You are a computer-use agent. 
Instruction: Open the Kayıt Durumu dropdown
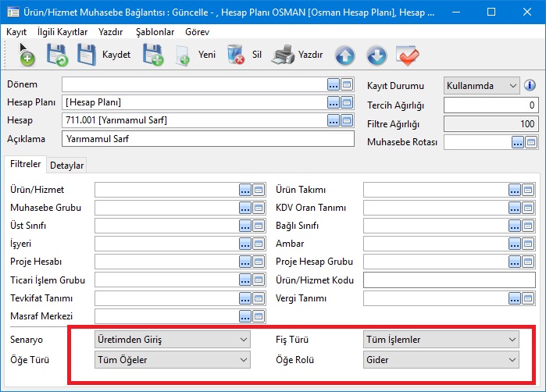coord(481,85)
